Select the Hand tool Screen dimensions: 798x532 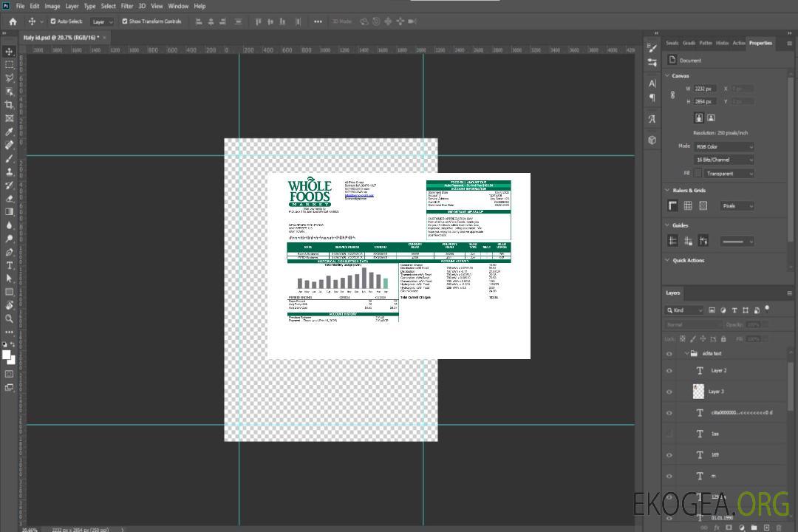9,305
